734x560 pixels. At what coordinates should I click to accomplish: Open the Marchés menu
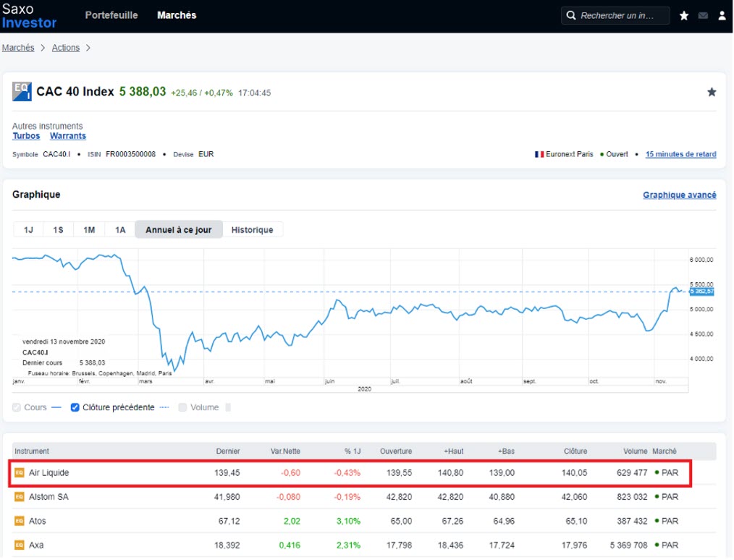(177, 15)
